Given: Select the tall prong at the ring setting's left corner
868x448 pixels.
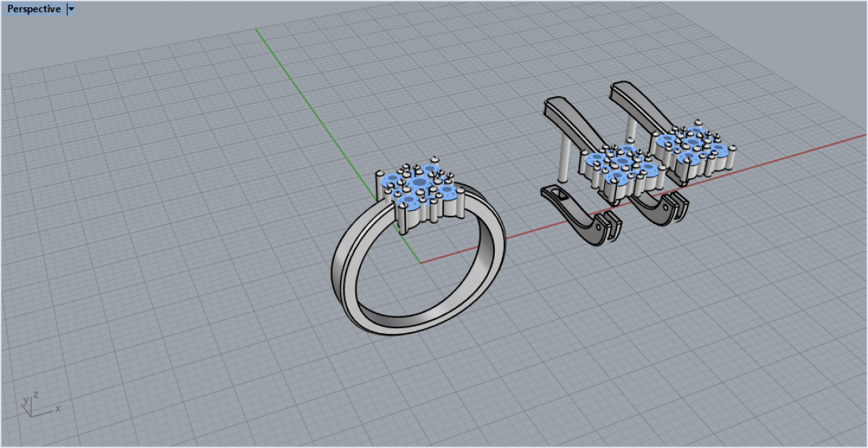Looking at the screenshot, I should point(380,186).
